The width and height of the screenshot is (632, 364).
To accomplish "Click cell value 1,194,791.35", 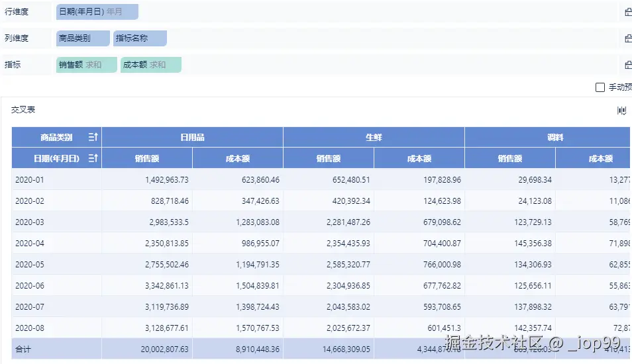I will [x=258, y=265].
